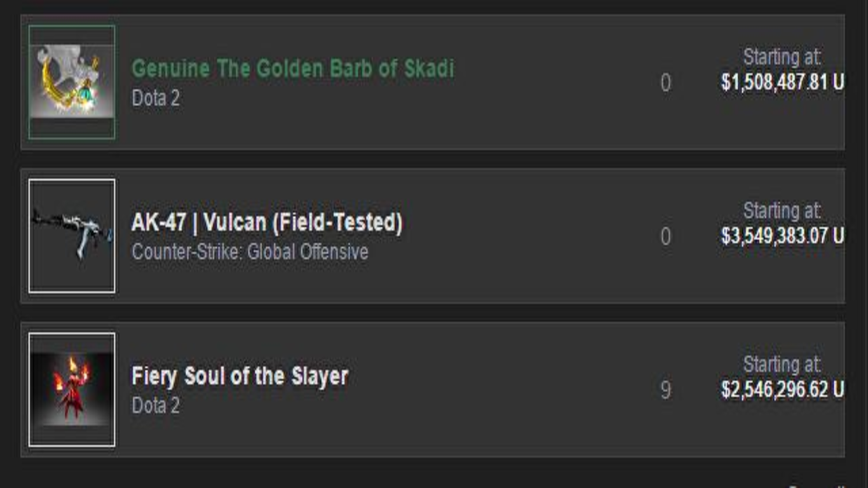Click "Starting at:" label on Fiery Soul row

[x=782, y=365]
